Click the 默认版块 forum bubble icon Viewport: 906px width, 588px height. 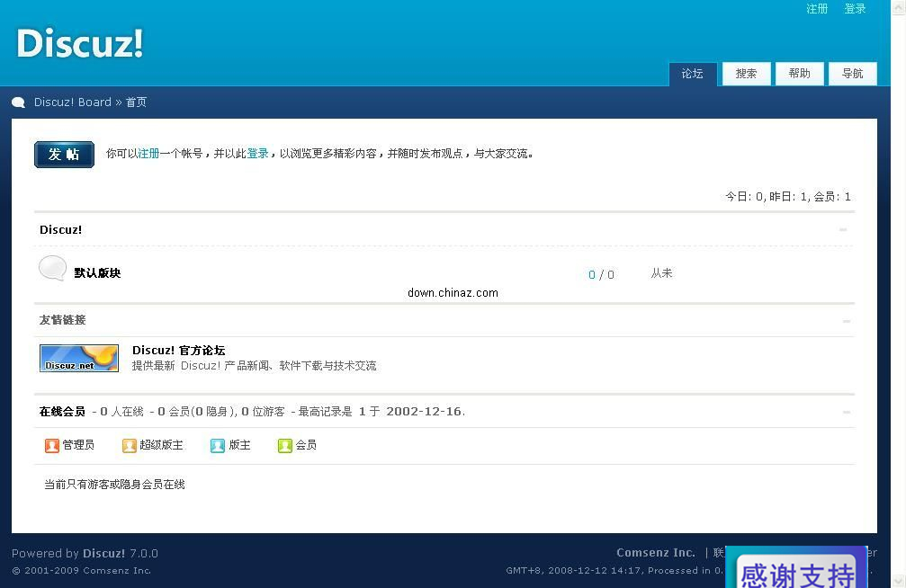tap(52, 269)
